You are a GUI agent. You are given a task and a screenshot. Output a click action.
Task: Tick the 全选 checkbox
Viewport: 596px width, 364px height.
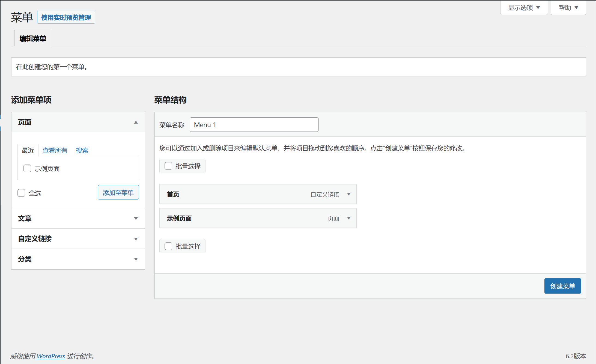click(x=21, y=193)
